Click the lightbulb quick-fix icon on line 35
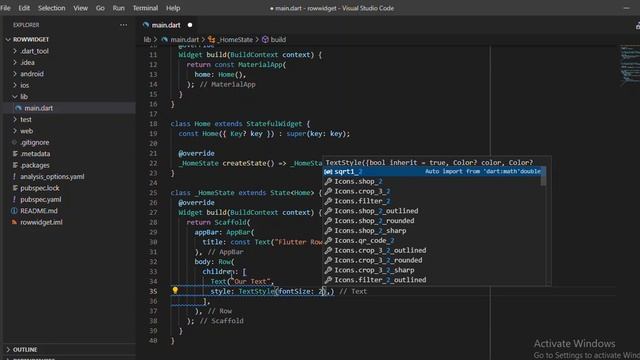640x360 pixels. tap(175, 290)
